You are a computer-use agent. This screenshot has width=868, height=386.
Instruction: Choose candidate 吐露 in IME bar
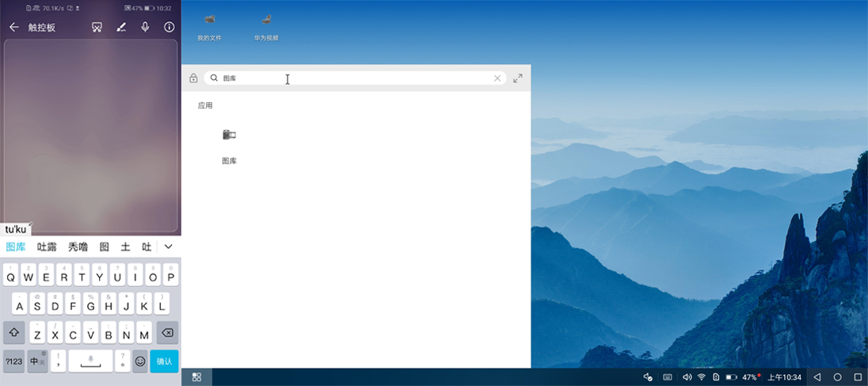coord(47,247)
